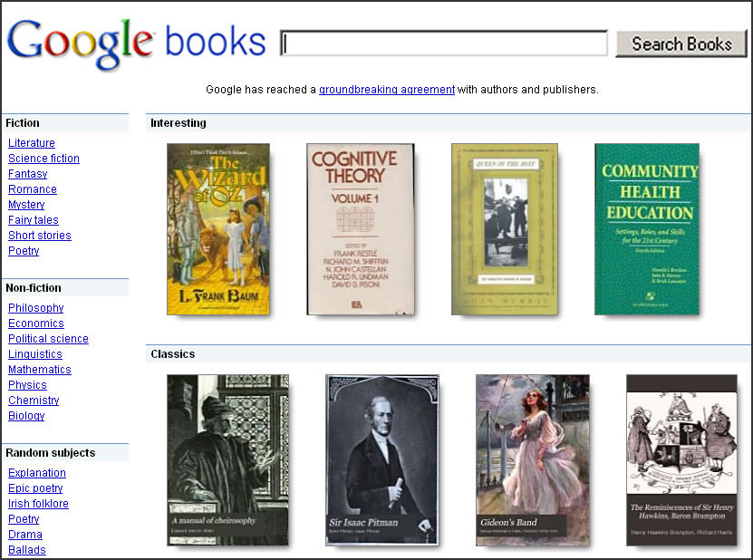Select the Ballads subject
The height and width of the screenshot is (560, 753).
pos(26,549)
